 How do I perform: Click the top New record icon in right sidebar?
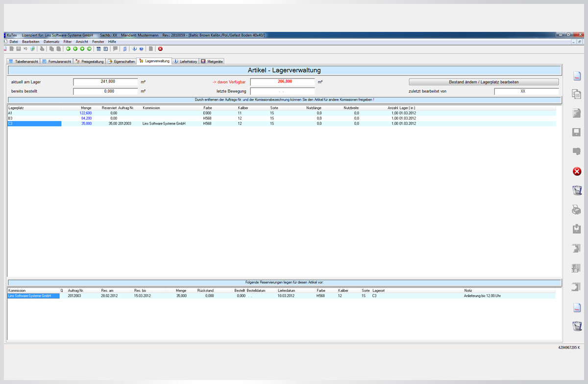click(577, 76)
